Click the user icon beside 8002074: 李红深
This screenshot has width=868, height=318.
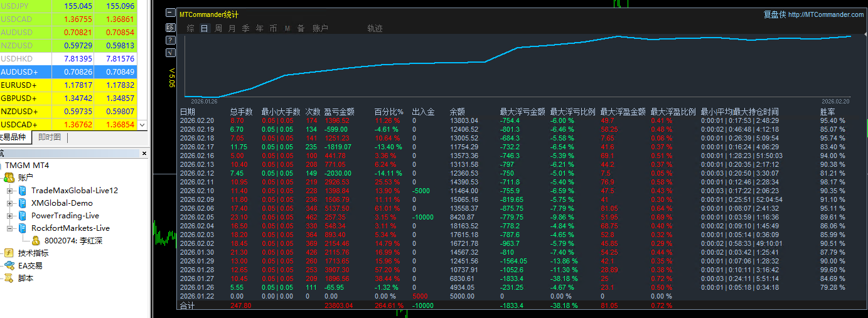36,241
